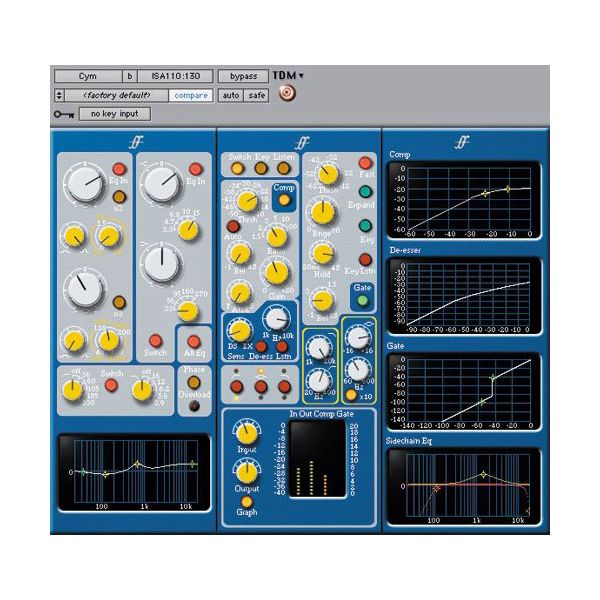Click the Phase indicator button
This screenshot has height=600, width=600.
193,382
